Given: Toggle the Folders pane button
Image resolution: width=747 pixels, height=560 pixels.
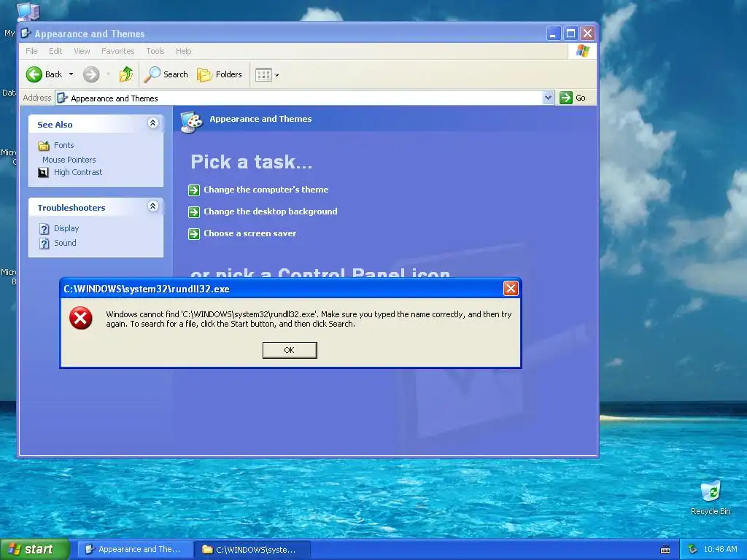Looking at the screenshot, I should tap(219, 74).
